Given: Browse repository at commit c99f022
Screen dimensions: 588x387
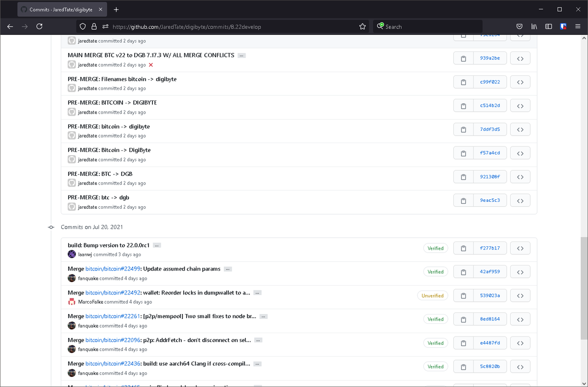Looking at the screenshot, I should click(x=520, y=82).
